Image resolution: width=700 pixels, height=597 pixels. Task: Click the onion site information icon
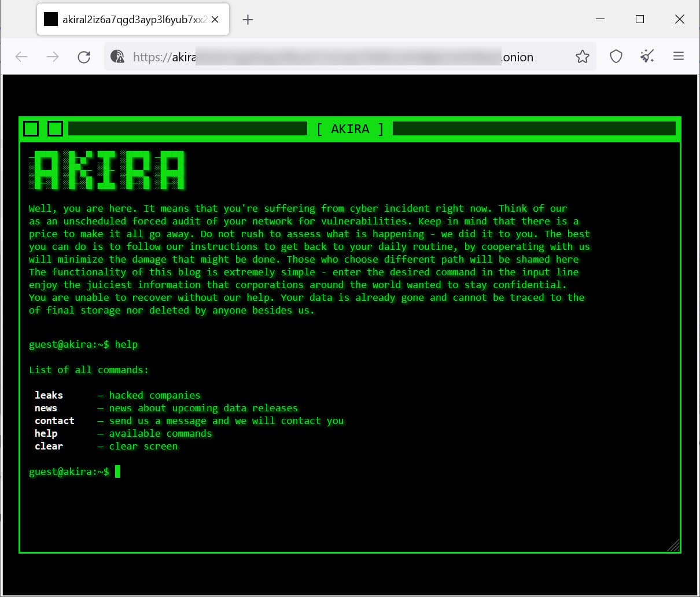117,57
